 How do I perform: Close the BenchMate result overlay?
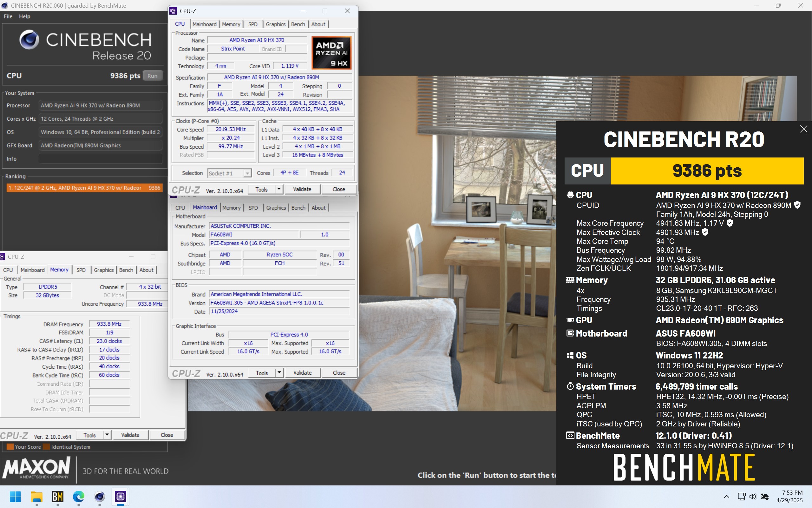tap(803, 129)
